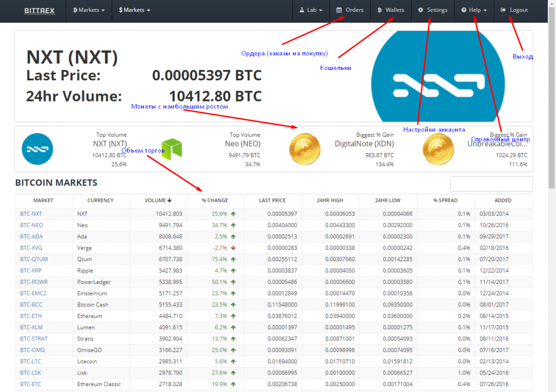Sort the table by % SPREAD
Image resolution: width=556 pixels, height=392 pixels.
445,200
